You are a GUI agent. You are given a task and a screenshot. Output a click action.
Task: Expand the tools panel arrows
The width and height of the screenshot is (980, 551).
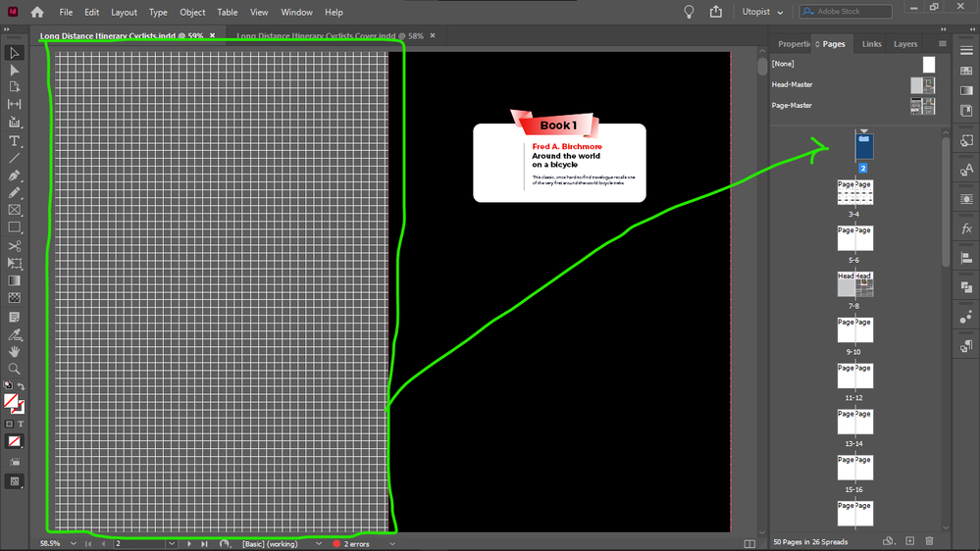[x=6, y=29]
